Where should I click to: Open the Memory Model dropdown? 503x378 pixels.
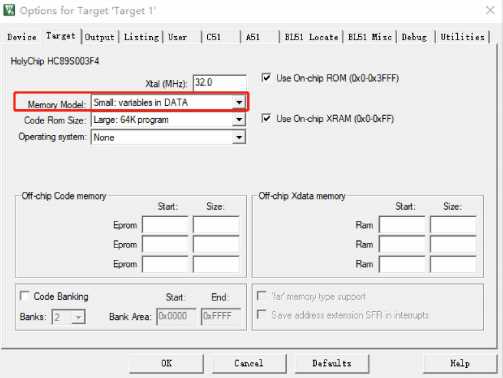[169, 103]
